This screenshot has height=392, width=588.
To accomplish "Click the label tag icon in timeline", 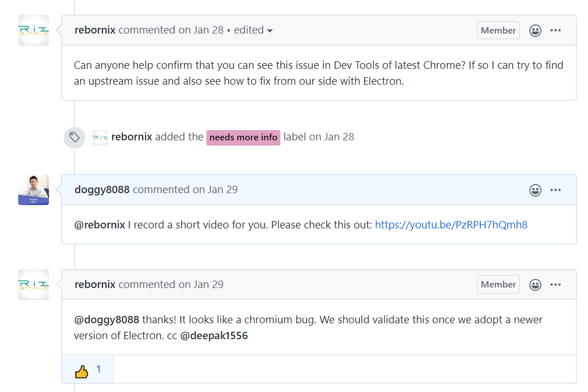I will point(74,137).
